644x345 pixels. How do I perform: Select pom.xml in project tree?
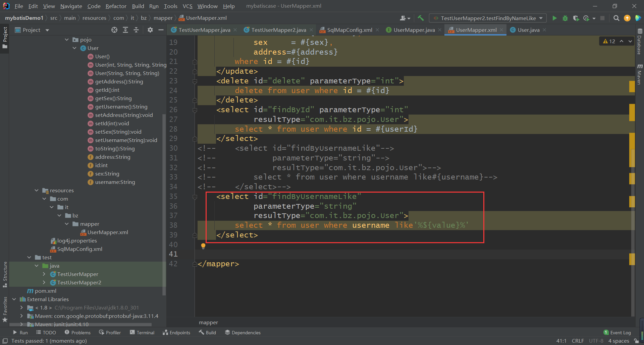coord(45,291)
